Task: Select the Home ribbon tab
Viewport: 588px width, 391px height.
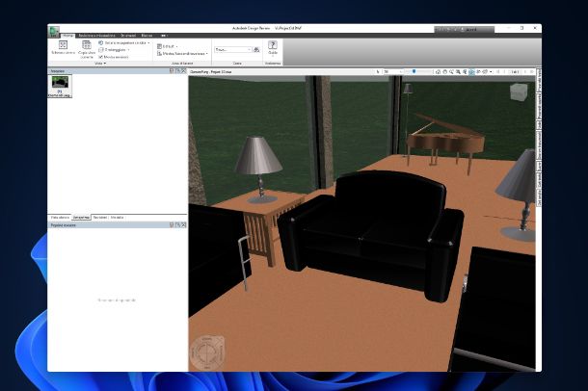Action: coord(67,36)
